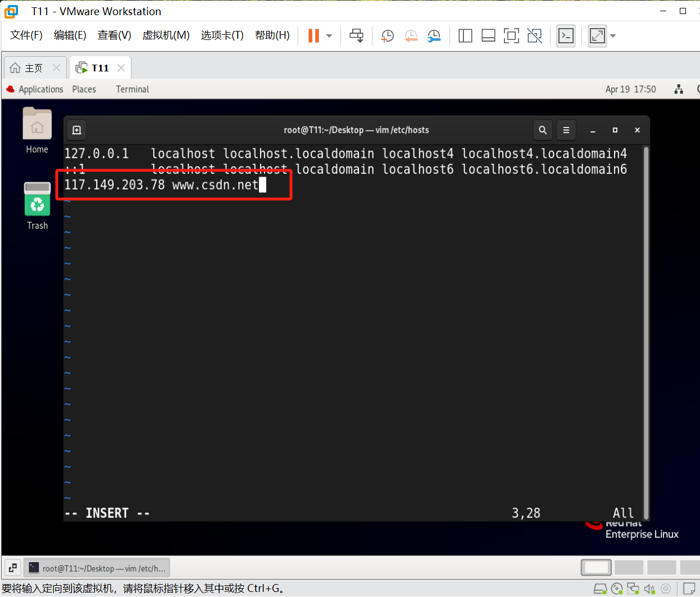The height and width of the screenshot is (597, 700).
Task: Open the Places menu
Action: [84, 89]
